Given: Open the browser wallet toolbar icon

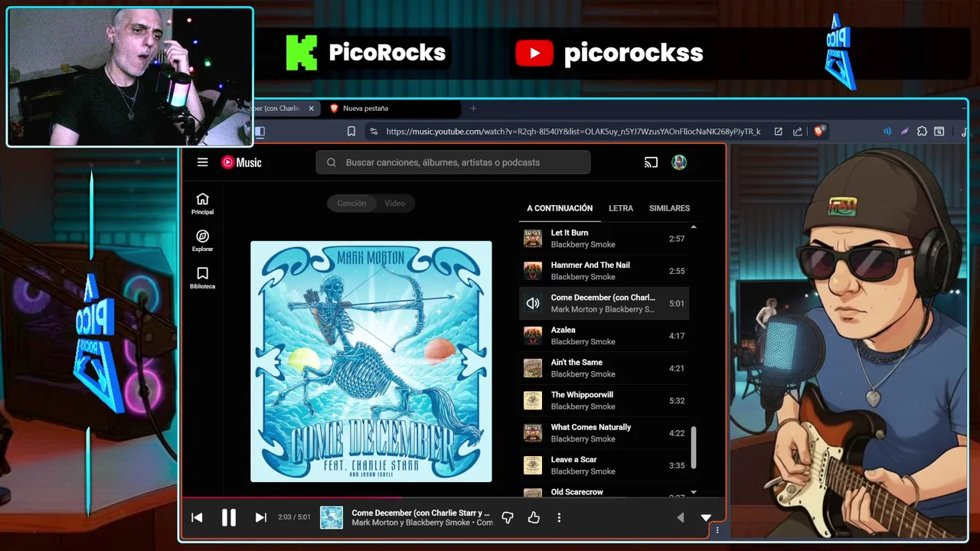Looking at the screenshot, I should [939, 132].
